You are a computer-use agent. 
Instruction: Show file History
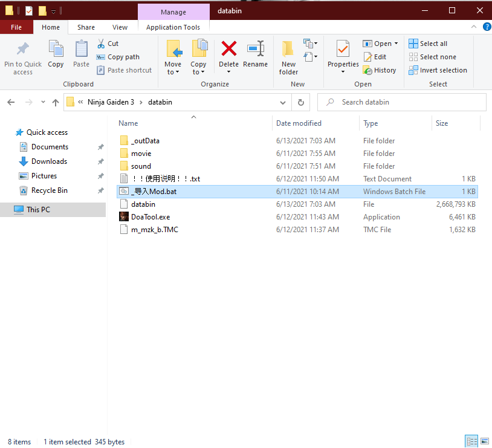(380, 70)
